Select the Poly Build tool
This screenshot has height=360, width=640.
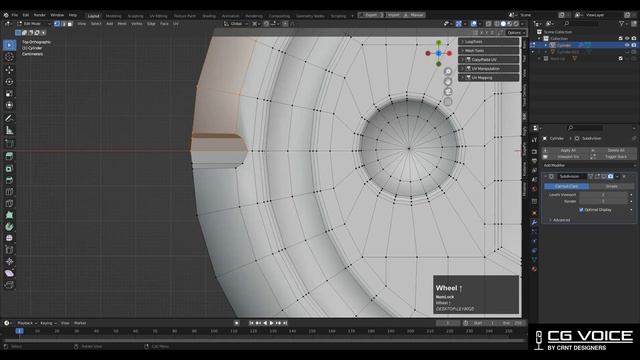pos(9,215)
